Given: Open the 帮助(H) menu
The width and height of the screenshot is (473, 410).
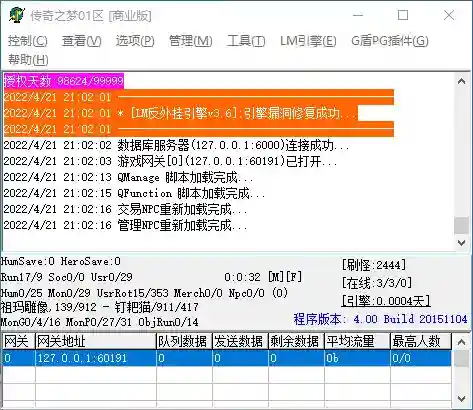Looking at the screenshot, I should [x=28, y=60].
